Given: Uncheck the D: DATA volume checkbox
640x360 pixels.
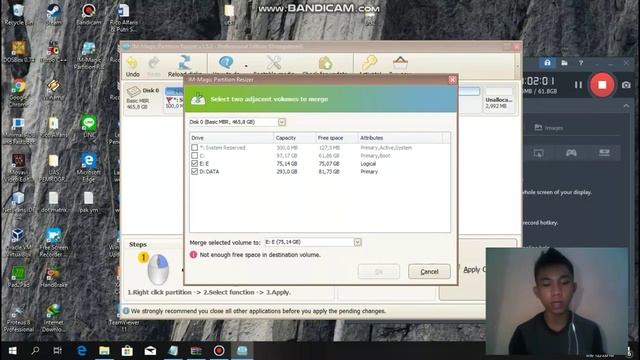Looking at the screenshot, I should (x=195, y=171).
